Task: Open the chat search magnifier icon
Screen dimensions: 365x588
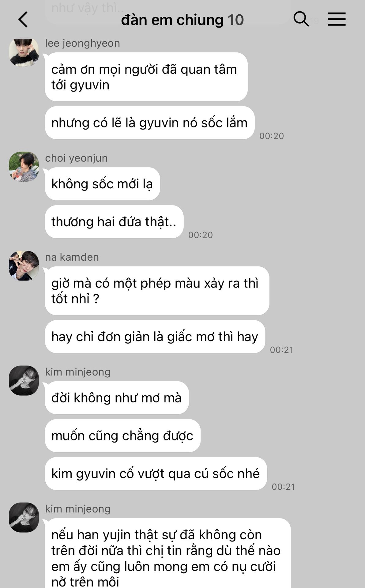Action: (301, 19)
